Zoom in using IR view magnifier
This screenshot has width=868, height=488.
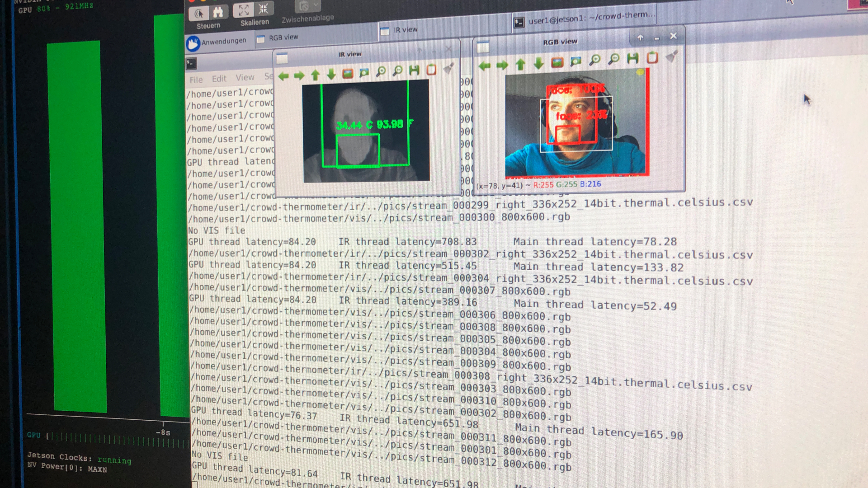(381, 71)
